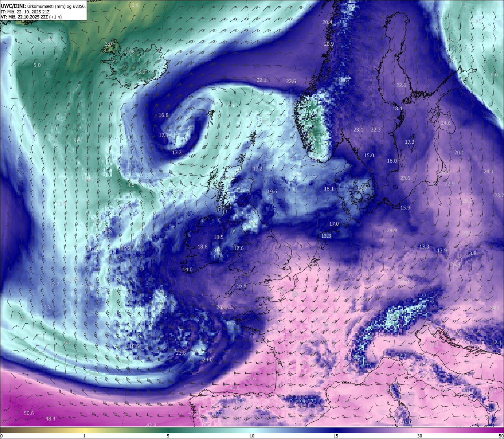Click the 23.6 value label
This screenshot has height=439, width=504.
pos(405,178)
